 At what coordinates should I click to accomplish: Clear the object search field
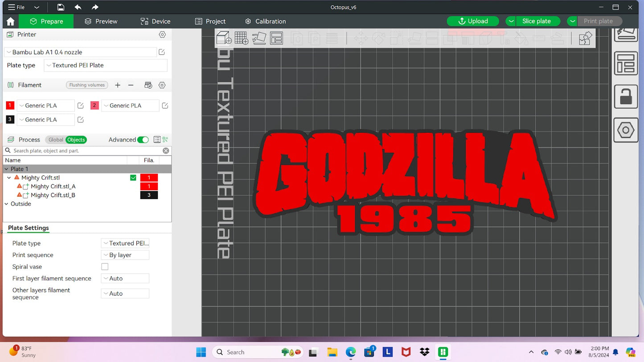[x=166, y=151]
